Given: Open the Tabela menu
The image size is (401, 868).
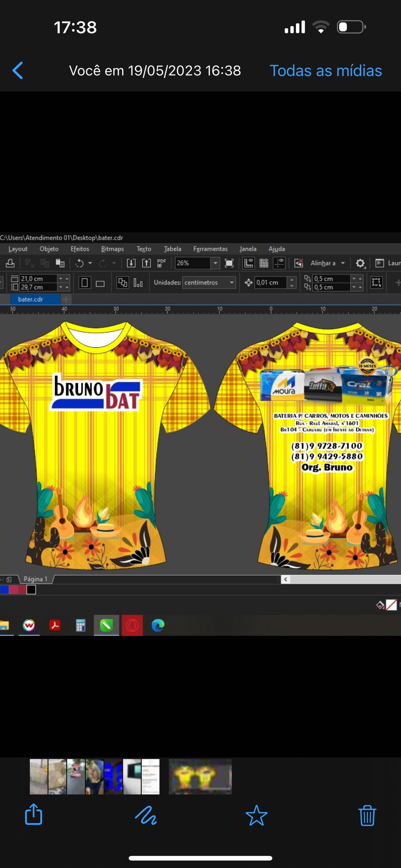Looking at the screenshot, I should click(x=172, y=249).
